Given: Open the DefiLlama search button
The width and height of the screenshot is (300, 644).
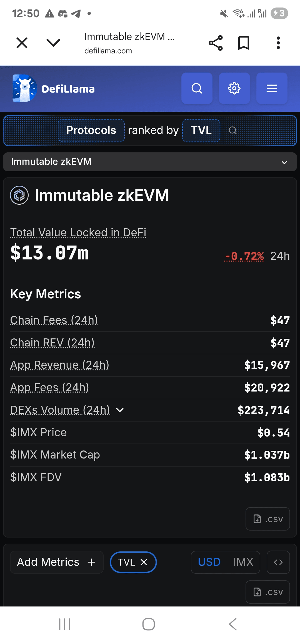Looking at the screenshot, I should coord(197,88).
